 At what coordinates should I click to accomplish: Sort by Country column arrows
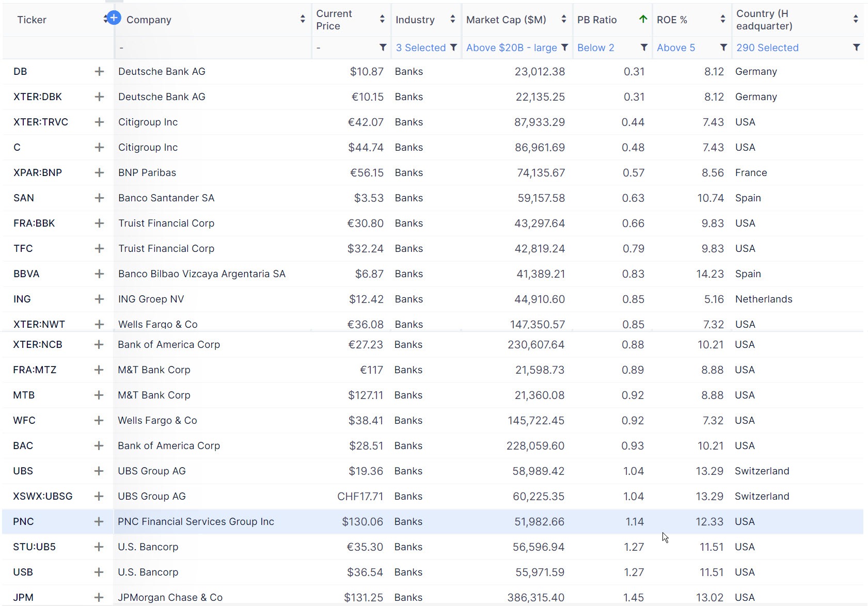tap(856, 20)
